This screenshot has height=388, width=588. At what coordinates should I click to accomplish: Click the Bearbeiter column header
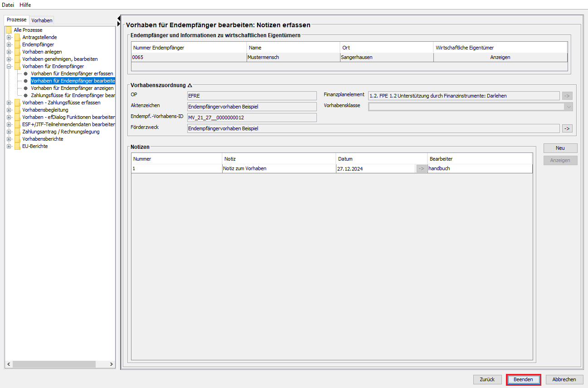point(480,159)
